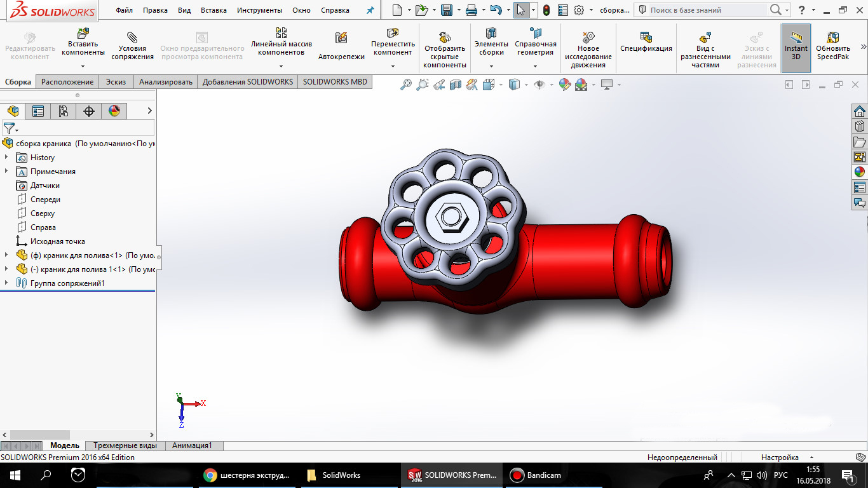This screenshot has width=868, height=488.
Task: Open the Linear Component Pattern dropdown arrow
Action: pyautogui.click(x=281, y=66)
